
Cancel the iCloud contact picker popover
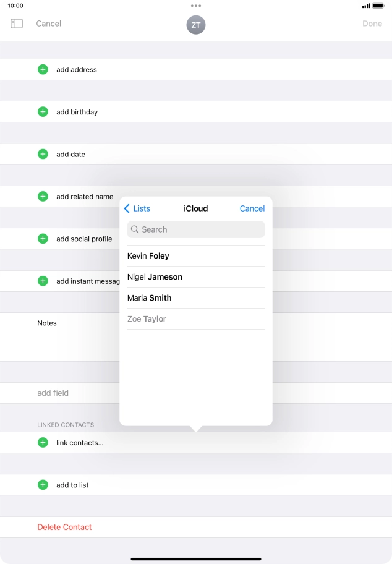pos(252,208)
